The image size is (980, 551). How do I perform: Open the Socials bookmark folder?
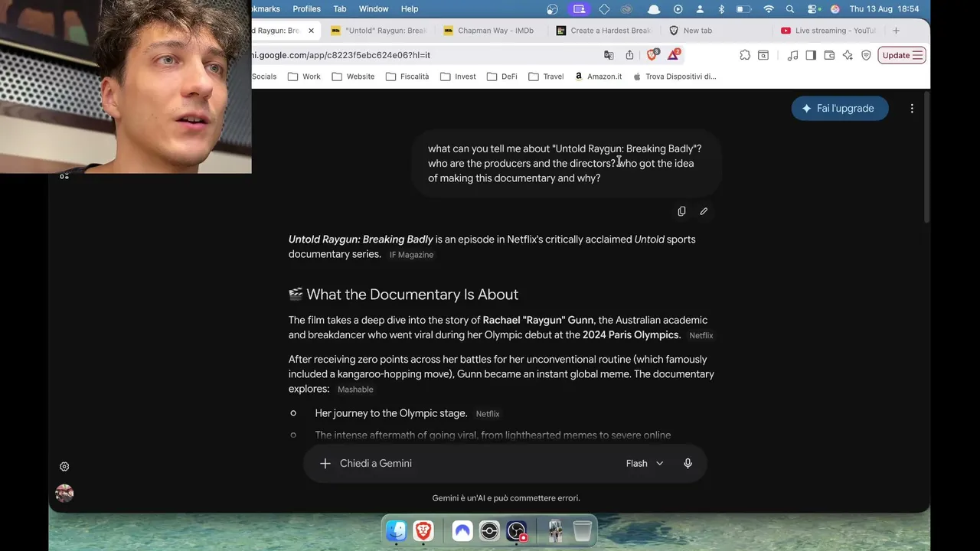[264, 77]
